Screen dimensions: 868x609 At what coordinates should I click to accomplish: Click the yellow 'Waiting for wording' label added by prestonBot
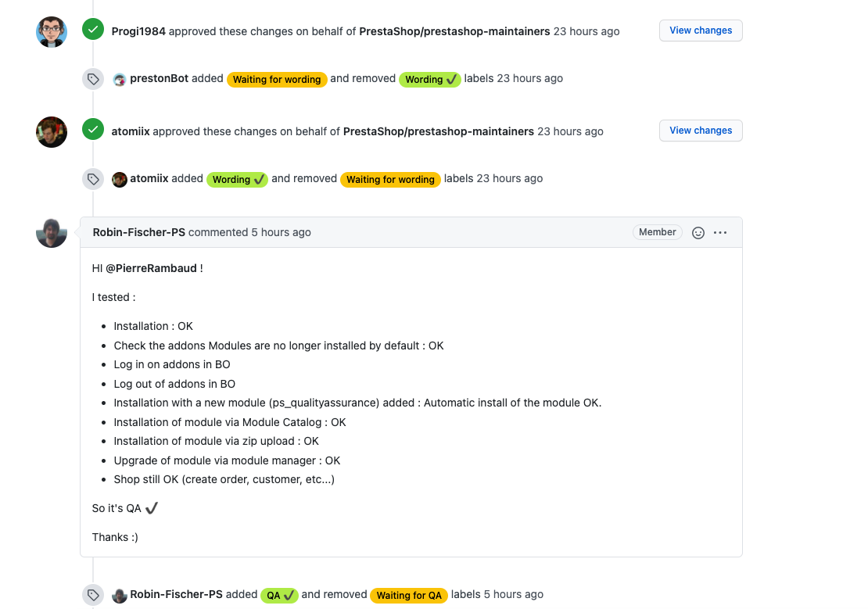click(277, 80)
